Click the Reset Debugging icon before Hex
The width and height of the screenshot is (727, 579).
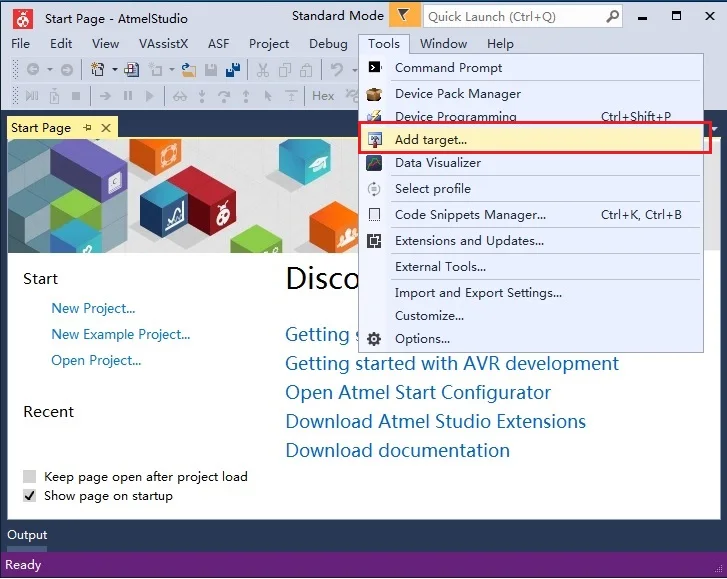(x=291, y=96)
